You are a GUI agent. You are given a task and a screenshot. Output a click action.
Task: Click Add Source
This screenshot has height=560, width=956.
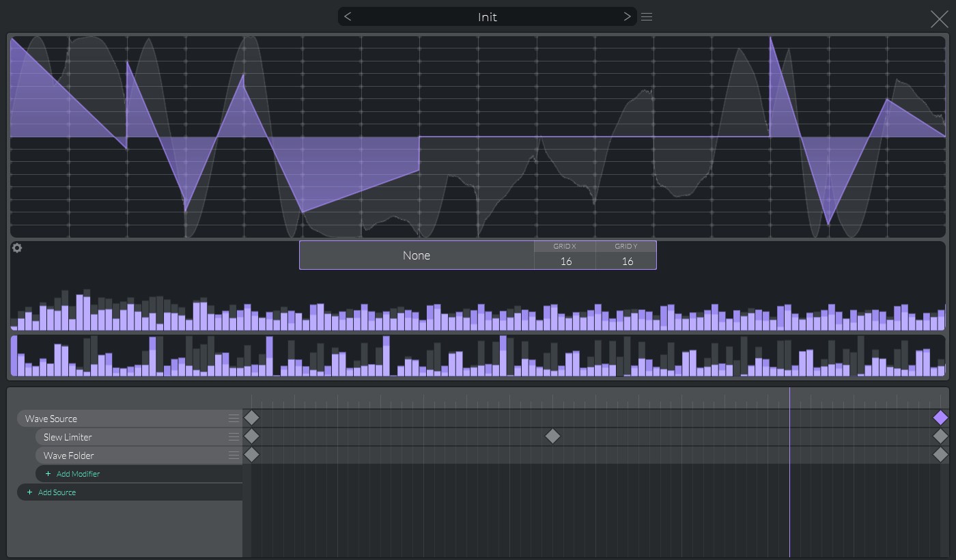click(x=57, y=492)
